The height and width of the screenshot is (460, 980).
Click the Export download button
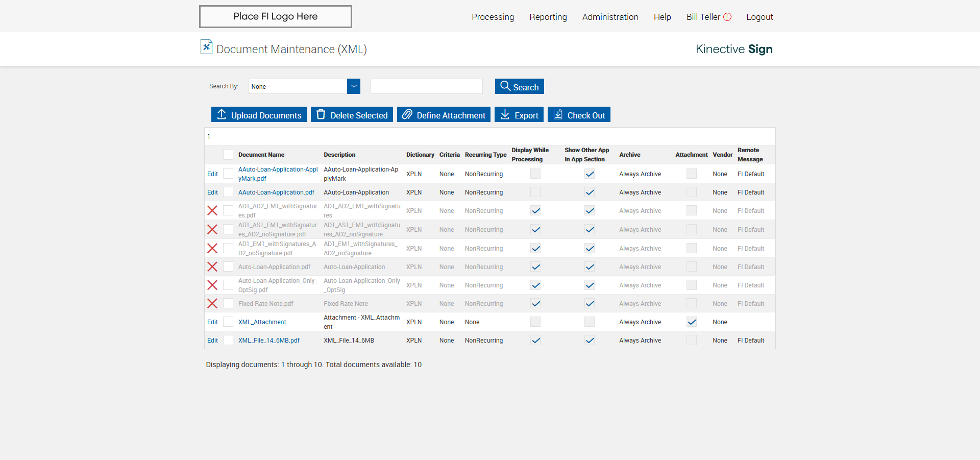(x=519, y=115)
